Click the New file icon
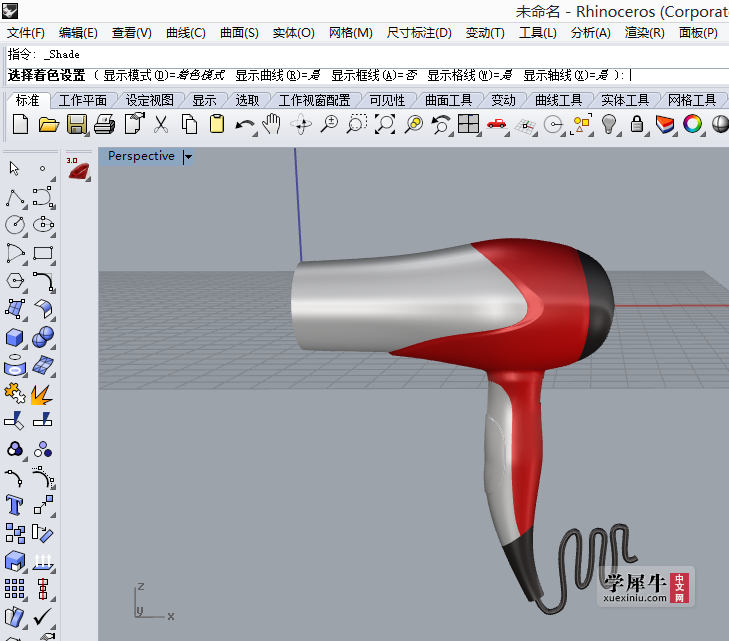This screenshot has width=729, height=641. point(20,125)
